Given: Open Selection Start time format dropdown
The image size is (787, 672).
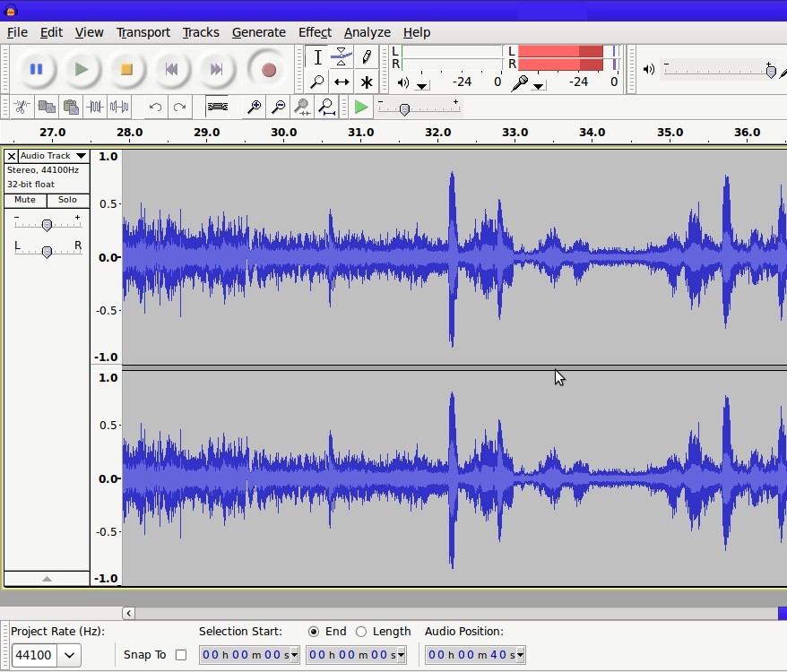Looking at the screenshot, I should (295, 655).
